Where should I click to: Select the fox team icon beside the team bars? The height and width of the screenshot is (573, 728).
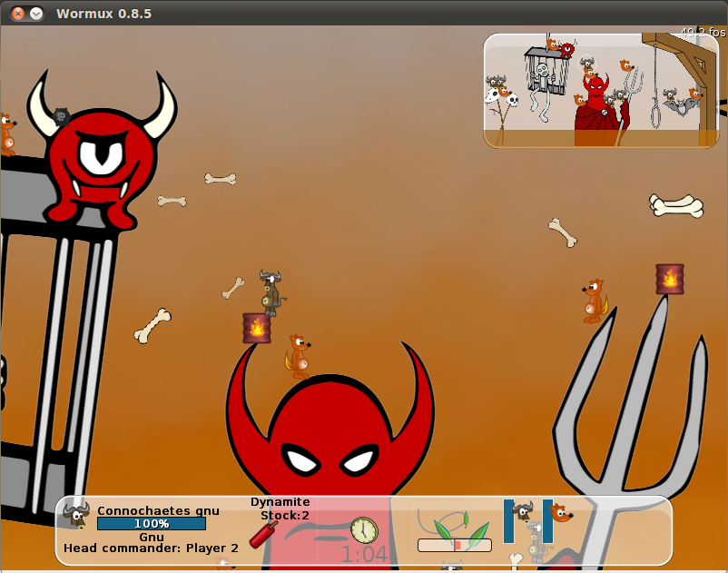tap(561, 513)
